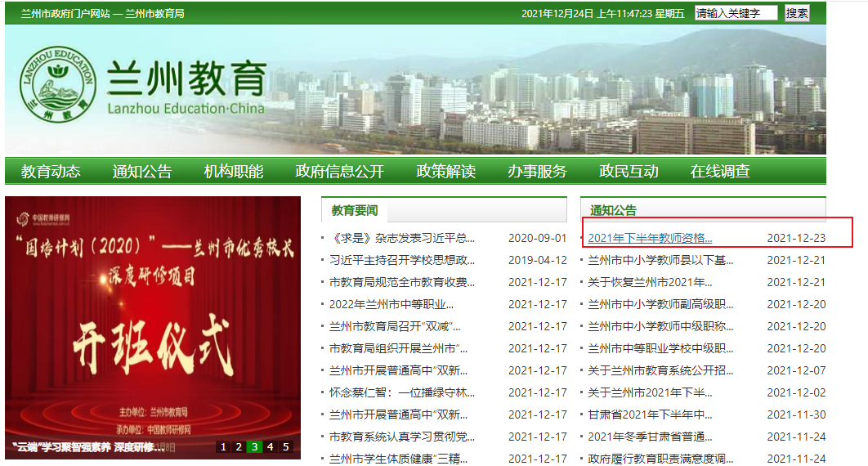Open 2021年下半年教师资格... notice
Viewport: 868px width, 466px height.
[x=650, y=238]
